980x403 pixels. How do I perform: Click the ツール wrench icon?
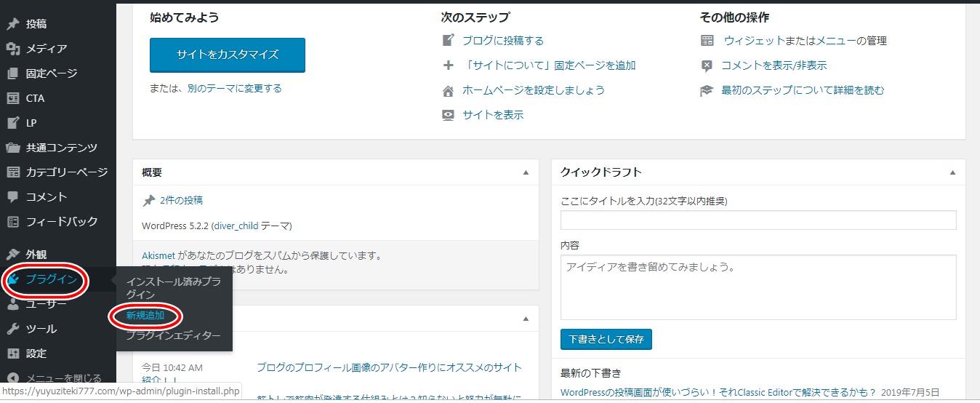(x=12, y=329)
